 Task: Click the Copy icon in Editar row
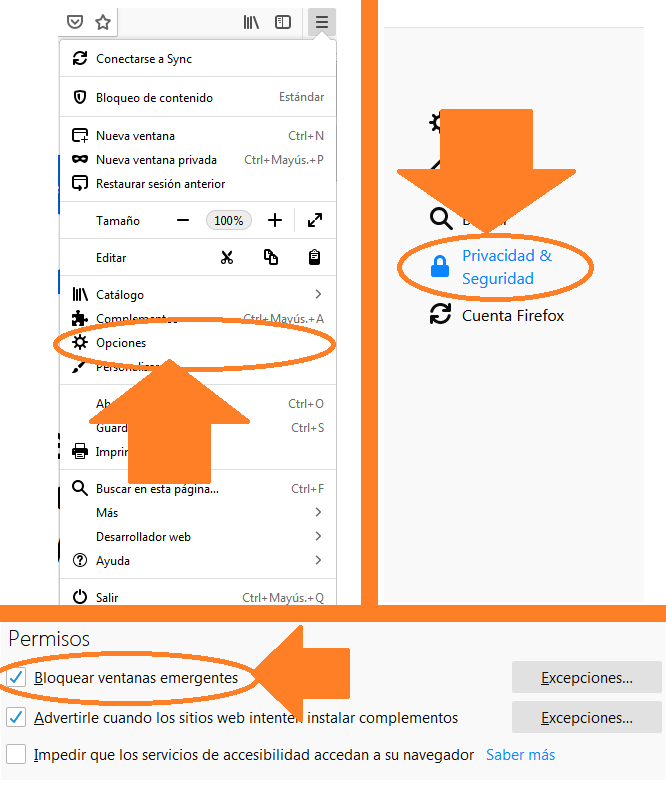pos(271,257)
